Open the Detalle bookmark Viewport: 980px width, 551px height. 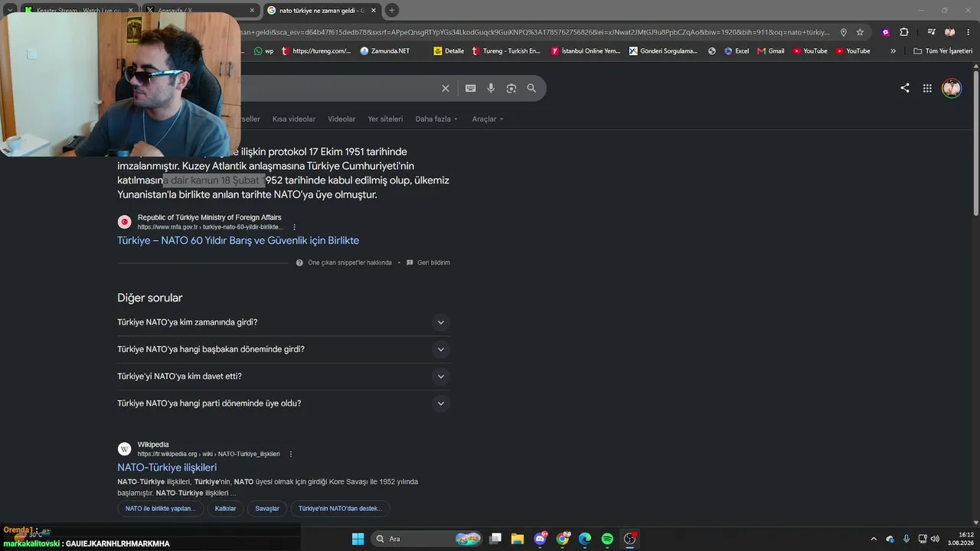click(449, 51)
